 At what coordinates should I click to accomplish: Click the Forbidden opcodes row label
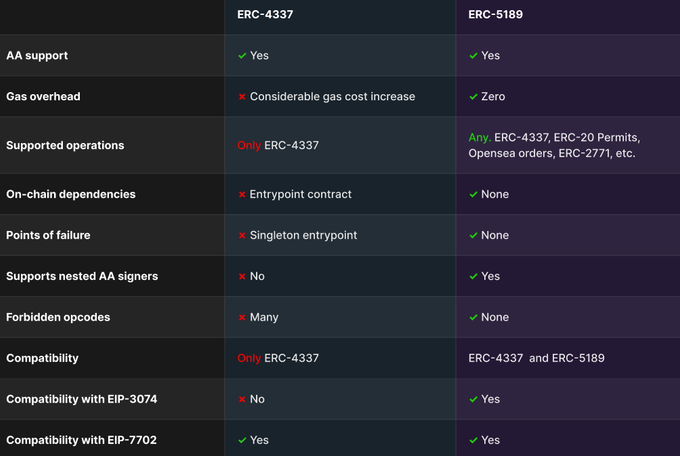[x=58, y=317]
